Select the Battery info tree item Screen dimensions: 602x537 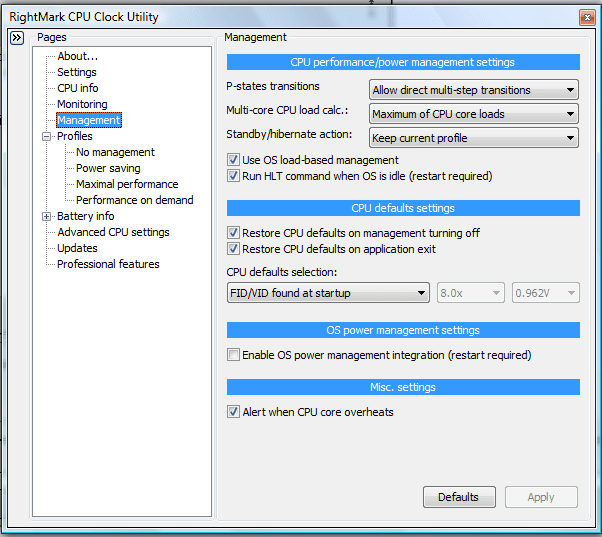coord(86,216)
